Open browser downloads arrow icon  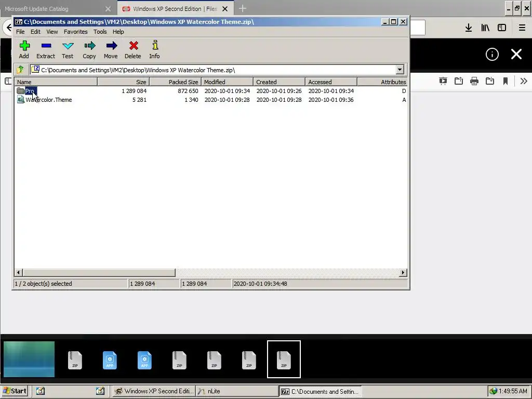(469, 28)
